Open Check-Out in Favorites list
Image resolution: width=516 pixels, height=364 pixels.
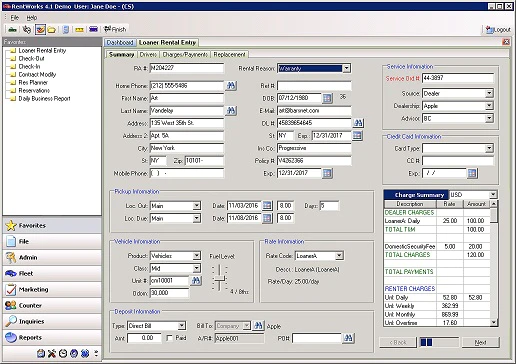coord(31,58)
